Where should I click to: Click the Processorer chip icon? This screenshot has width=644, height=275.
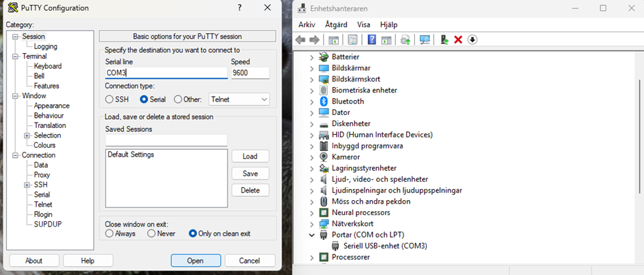tap(324, 257)
